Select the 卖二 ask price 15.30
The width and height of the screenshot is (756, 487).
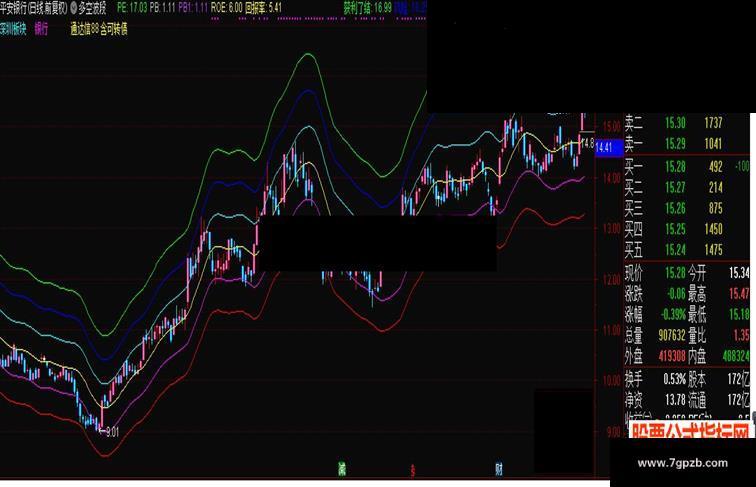(675, 123)
